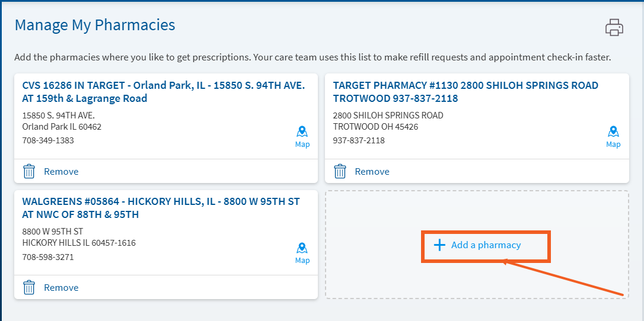Click the printer icon to print list
The image size is (644, 321).
pos(614,27)
